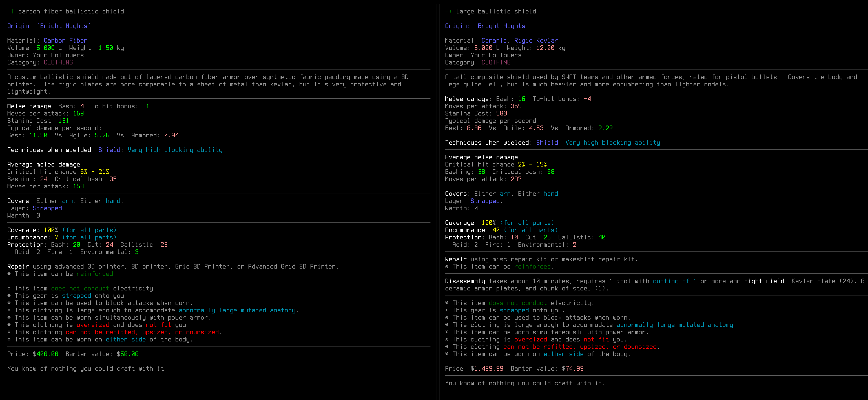This screenshot has height=400, width=868.
Task: Click 'Shield' technique in right panel
Action: tap(547, 142)
